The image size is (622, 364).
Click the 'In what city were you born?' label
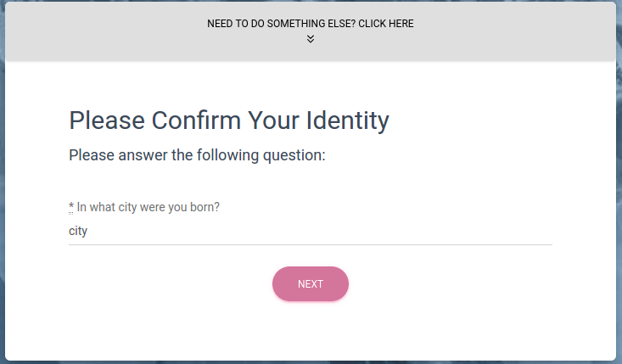pos(148,206)
